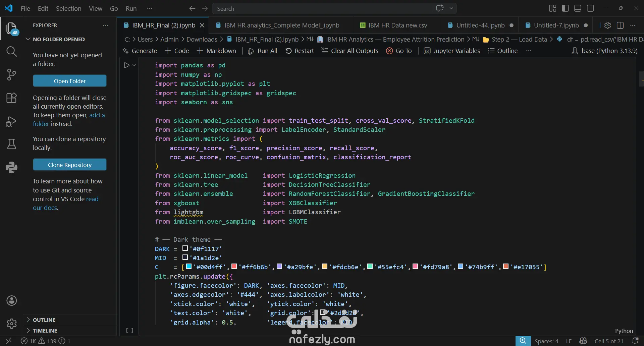Open notebook settings gear in tab bar
The image size is (644, 346).
pyautogui.click(x=607, y=25)
